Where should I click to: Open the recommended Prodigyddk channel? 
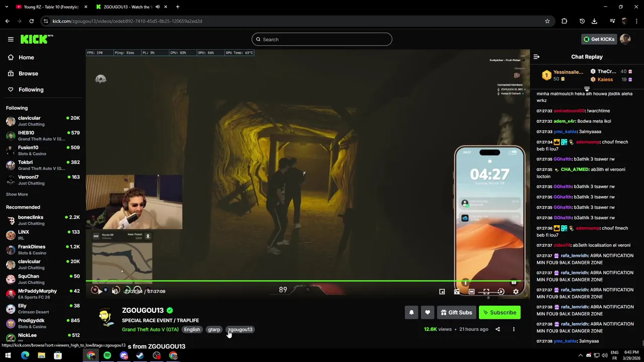pos(43,323)
